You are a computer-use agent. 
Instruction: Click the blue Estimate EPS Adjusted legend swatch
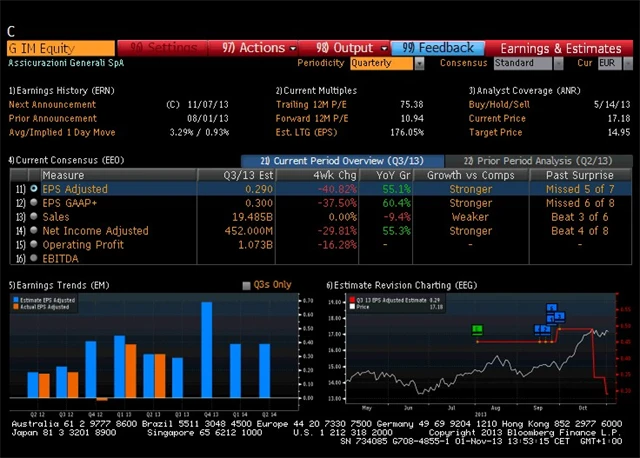pyautogui.click(x=14, y=299)
